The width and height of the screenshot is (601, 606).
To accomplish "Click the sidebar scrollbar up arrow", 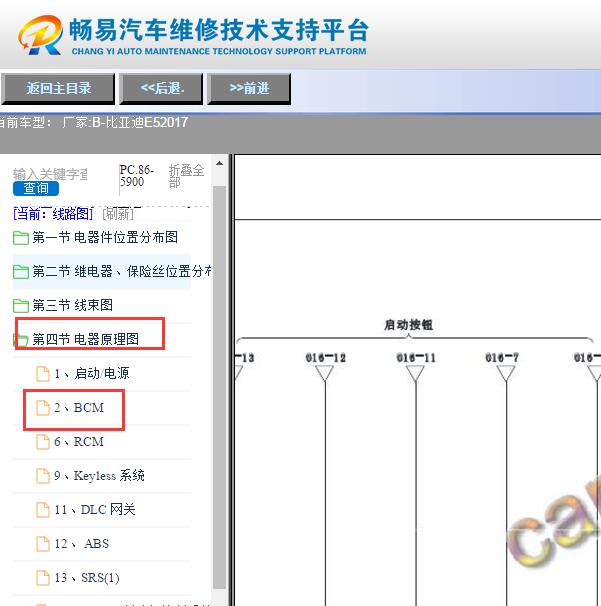I will [x=220, y=163].
